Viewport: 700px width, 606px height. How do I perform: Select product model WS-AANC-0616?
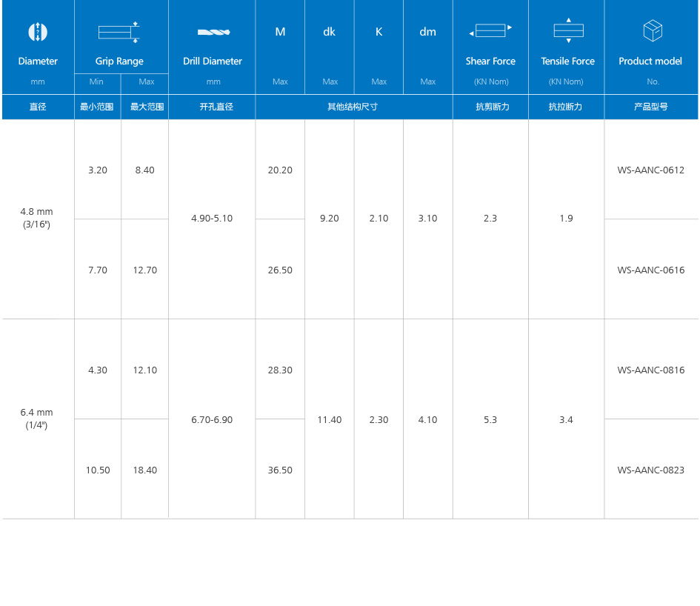(650, 270)
